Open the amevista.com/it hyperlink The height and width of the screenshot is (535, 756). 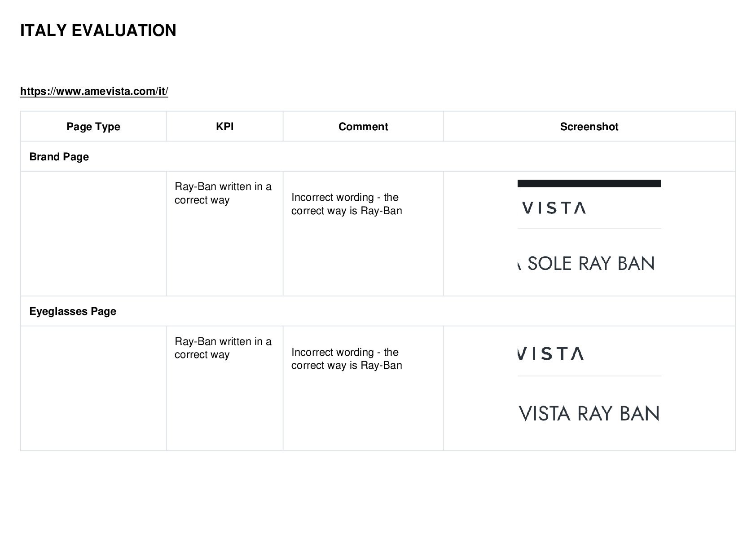point(94,91)
